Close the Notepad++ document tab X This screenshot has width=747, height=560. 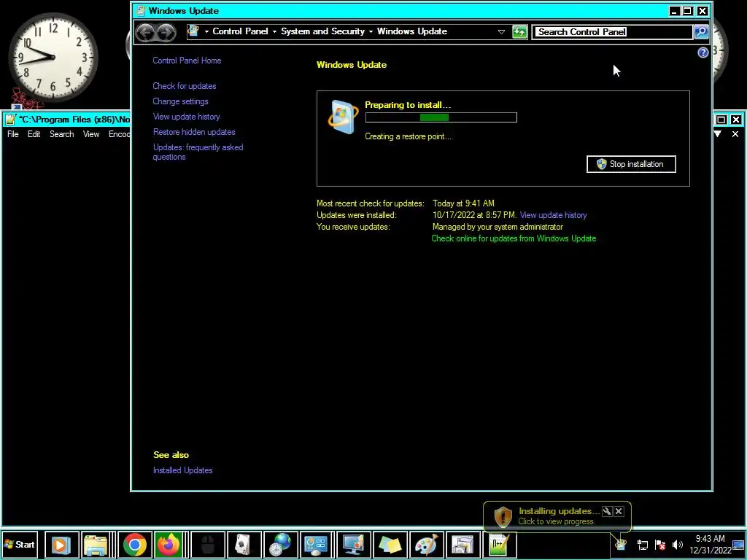pos(735,134)
